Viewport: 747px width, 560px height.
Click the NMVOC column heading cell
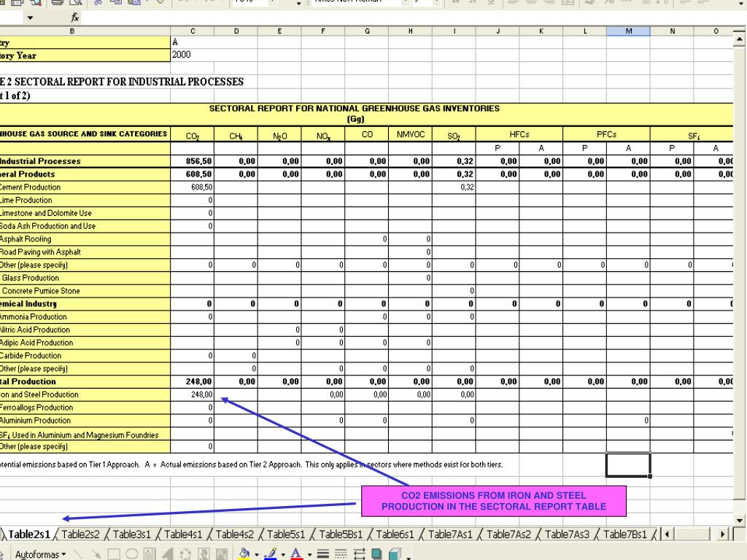point(410,134)
